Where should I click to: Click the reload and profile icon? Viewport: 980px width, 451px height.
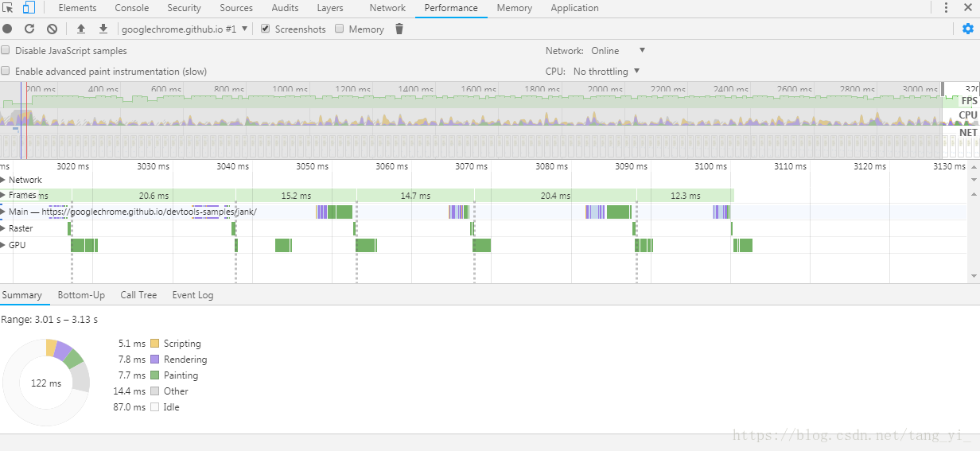[x=29, y=29]
